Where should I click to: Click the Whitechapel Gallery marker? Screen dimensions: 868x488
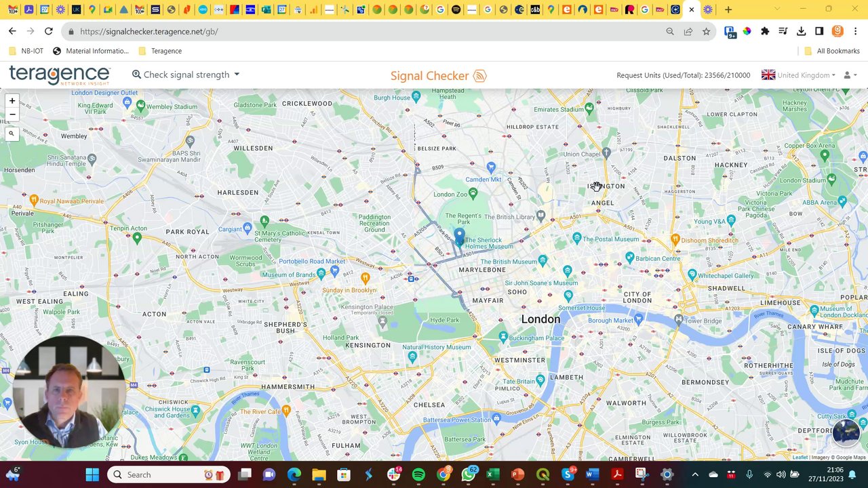(692, 274)
